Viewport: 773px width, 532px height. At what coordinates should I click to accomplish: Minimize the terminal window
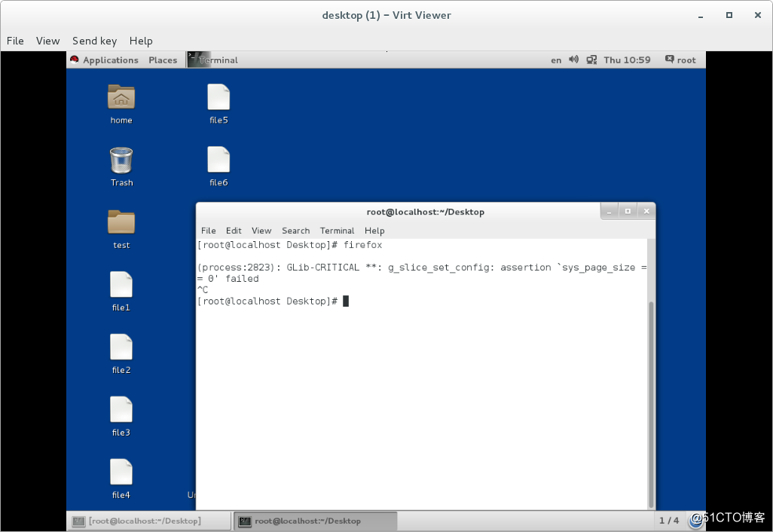(610, 212)
